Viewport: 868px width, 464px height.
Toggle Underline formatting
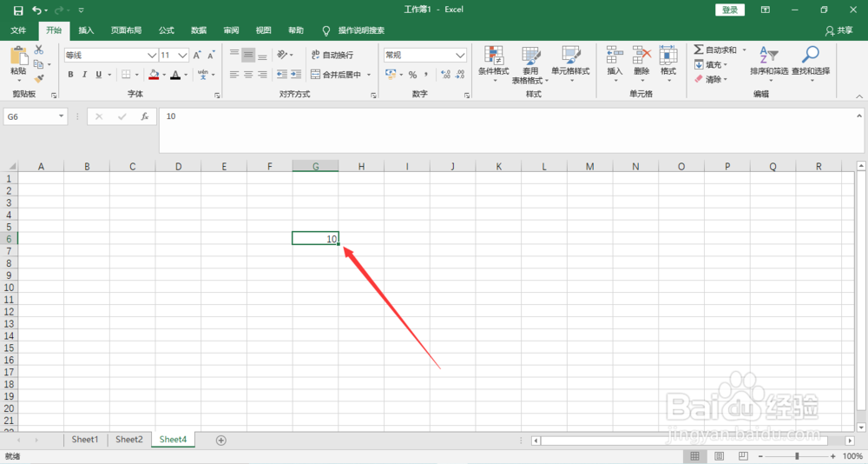(x=99, y=74)
